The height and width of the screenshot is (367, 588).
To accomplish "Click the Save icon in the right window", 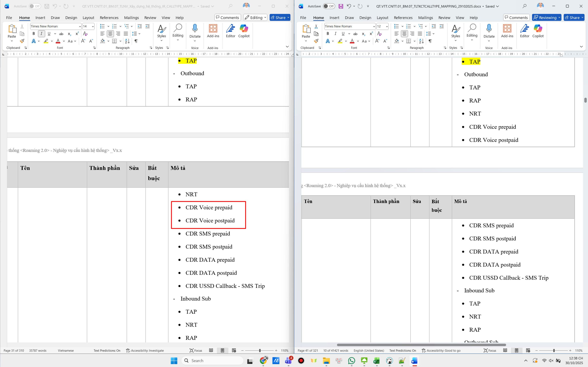I will click(341, 6).
